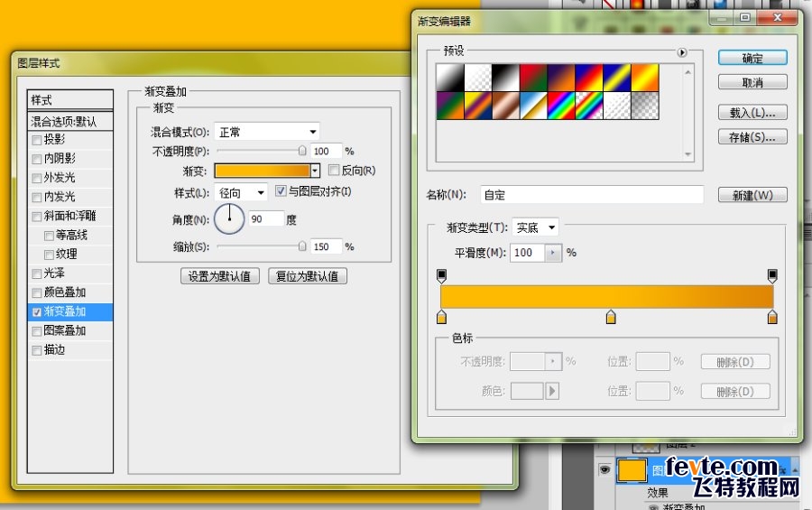Click the 不透明度 opacity slider handle
This screenshot has height=510, width=812.
(302, 151)
